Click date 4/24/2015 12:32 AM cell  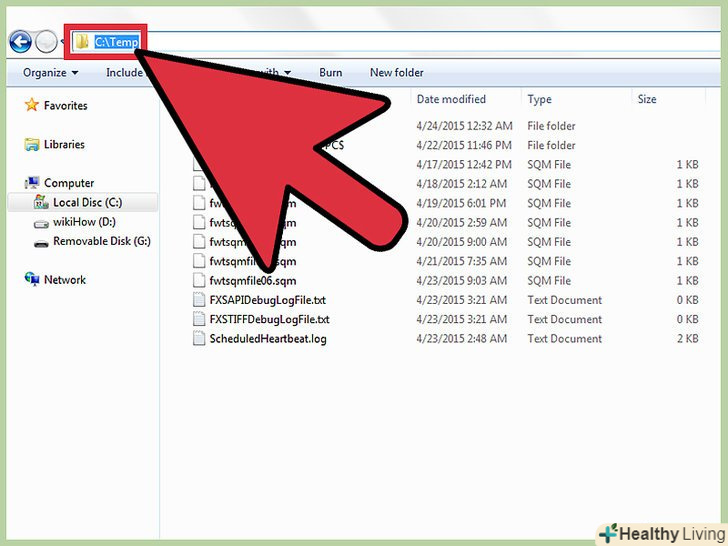(x=464, y=126)
